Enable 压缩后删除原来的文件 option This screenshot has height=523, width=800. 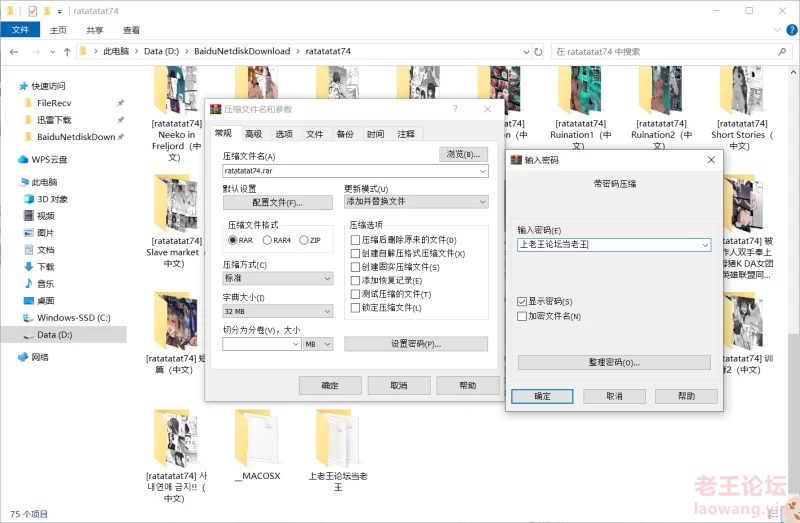point(356,240)
